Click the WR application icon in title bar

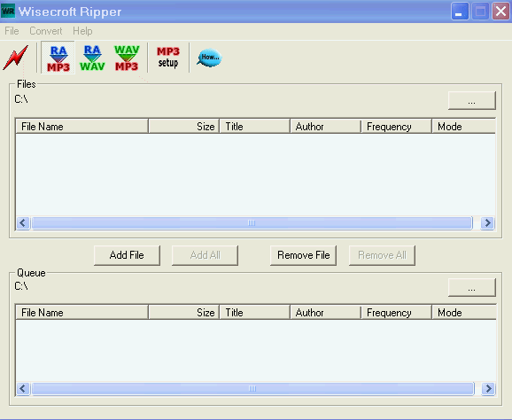point(8,12)
